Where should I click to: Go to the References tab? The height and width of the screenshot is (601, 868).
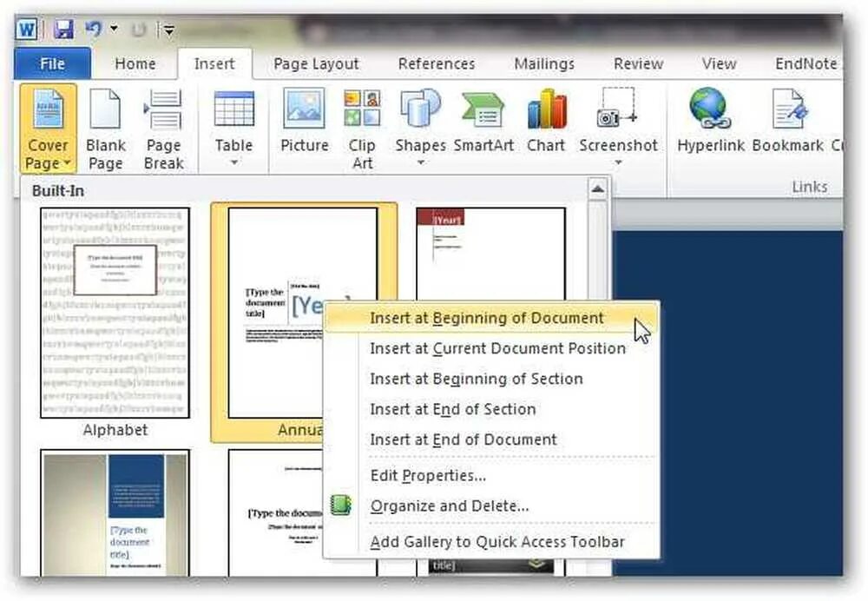point(437,63)
